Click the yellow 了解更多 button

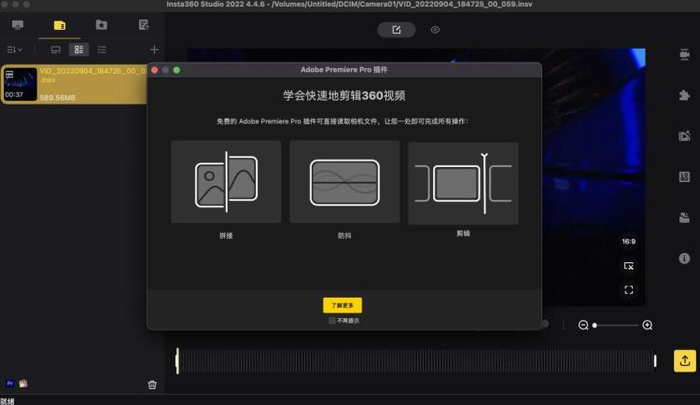tap(342, 305)
